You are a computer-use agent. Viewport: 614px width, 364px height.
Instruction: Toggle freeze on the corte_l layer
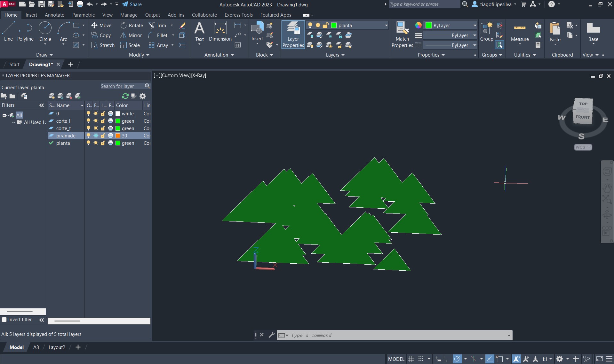[96, 121]
